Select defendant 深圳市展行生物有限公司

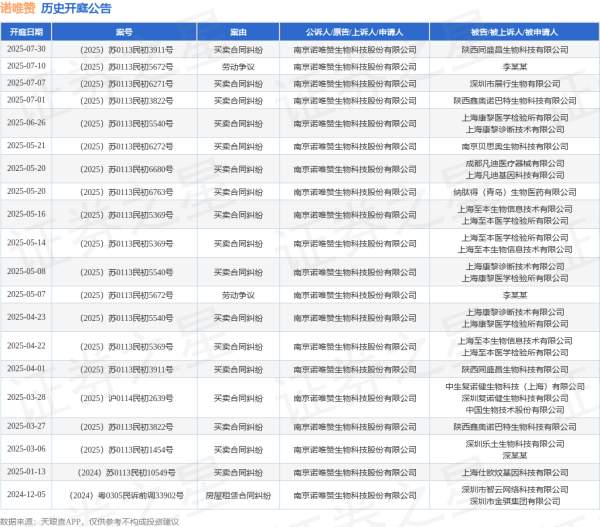tap(514, 83)
